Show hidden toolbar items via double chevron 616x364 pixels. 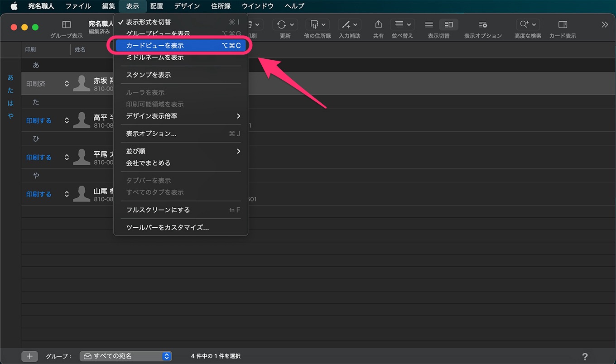[605, 24]
